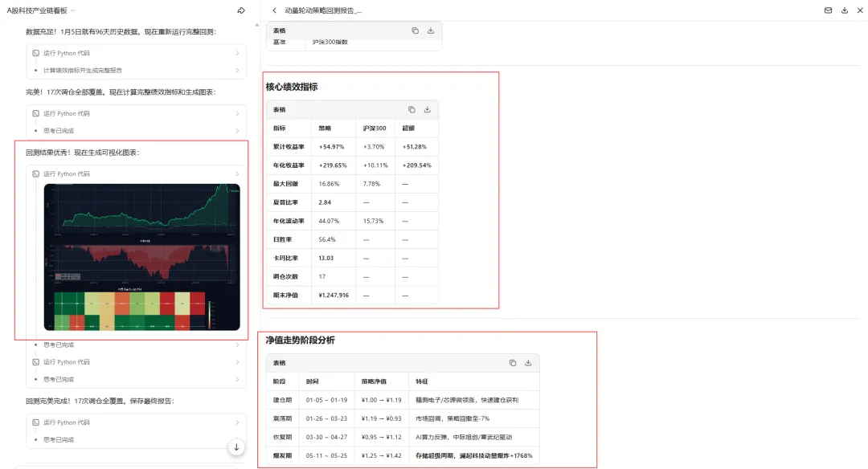Jump to bottom with the down-arrow button
868x469 pixels.
pos(236,447)
